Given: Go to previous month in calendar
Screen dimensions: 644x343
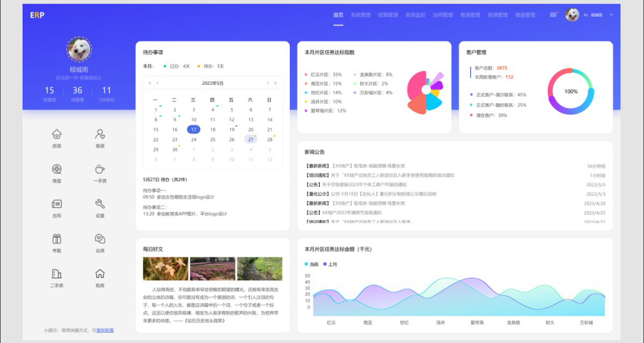Looking at the screenshot, I should pos(157,83).
